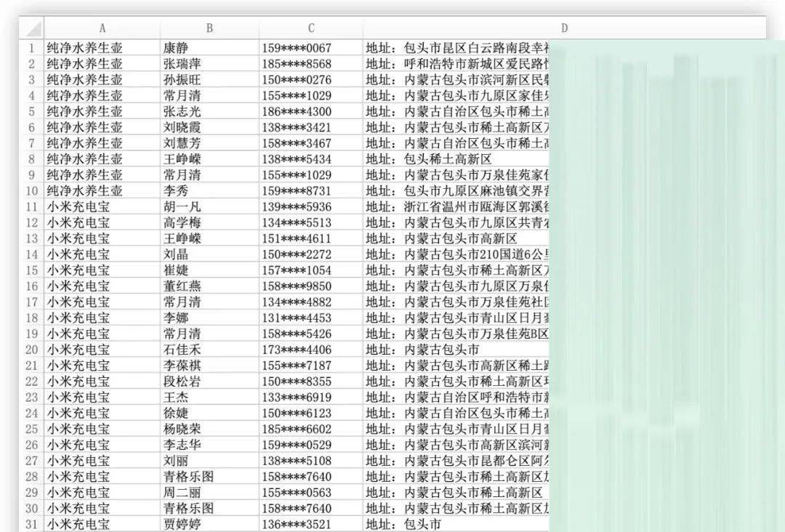Viewport: 785px width, 532px height.
Task: Select row header 20
Action: (x=30, y=349)
